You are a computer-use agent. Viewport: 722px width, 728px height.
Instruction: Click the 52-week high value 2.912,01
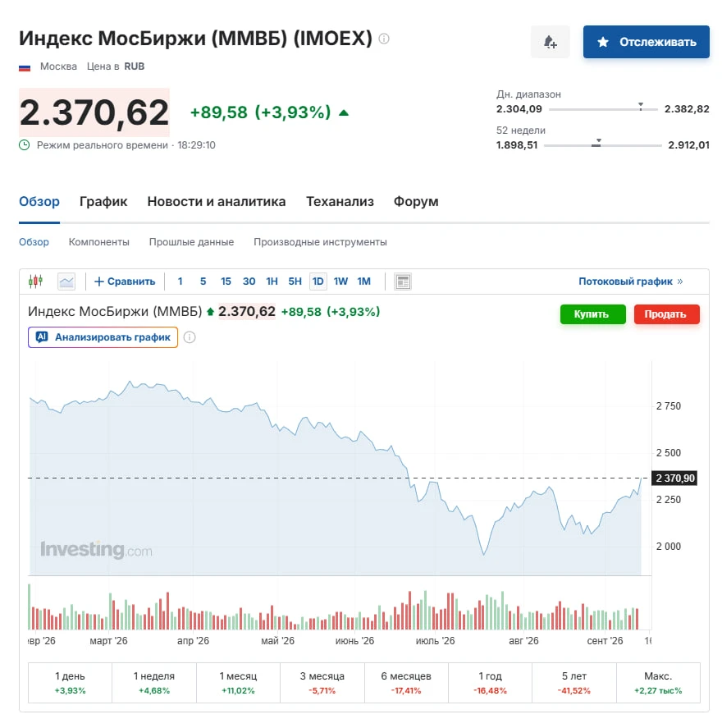[x=688, y=144]
